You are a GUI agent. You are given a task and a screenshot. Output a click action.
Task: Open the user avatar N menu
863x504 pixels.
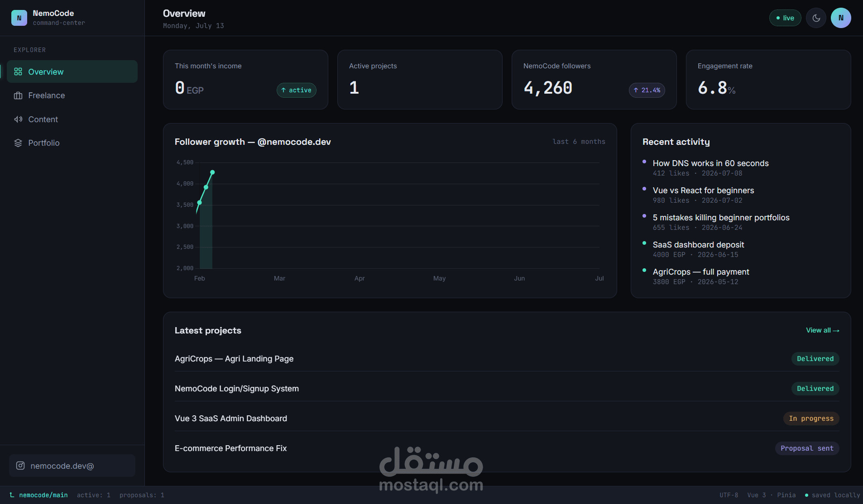tap(841, 18)
